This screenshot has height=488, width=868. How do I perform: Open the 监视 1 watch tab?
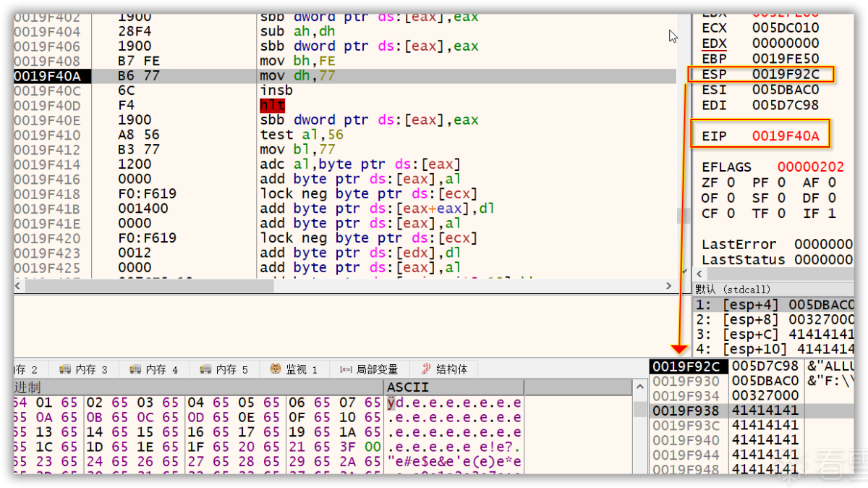coord(294,369)
